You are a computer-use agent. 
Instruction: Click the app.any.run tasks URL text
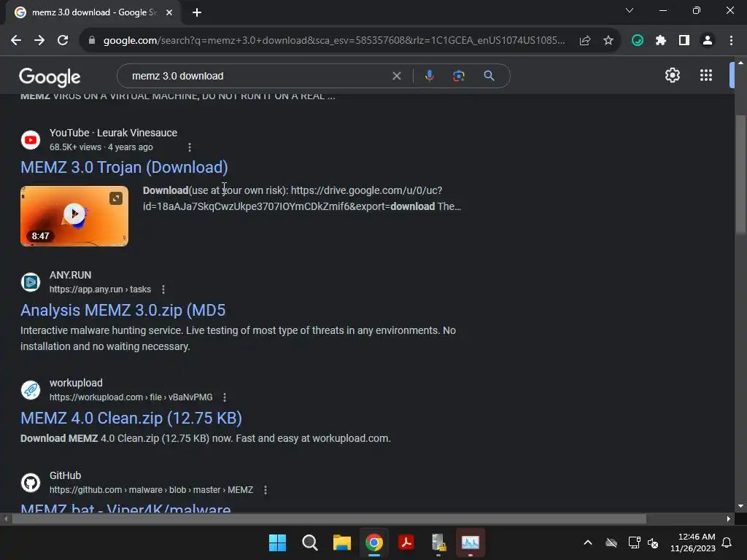click(100, 289)
